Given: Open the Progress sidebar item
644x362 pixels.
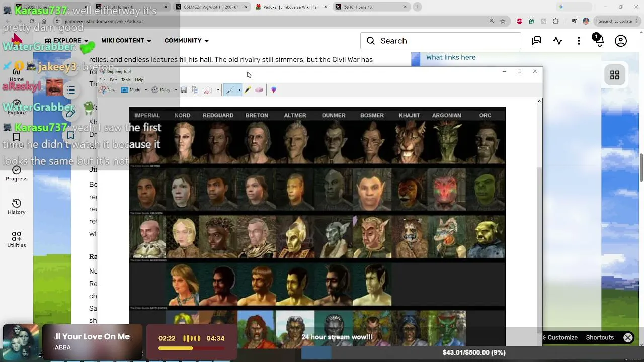Looking at the screenshot, I should coord(17,173).
